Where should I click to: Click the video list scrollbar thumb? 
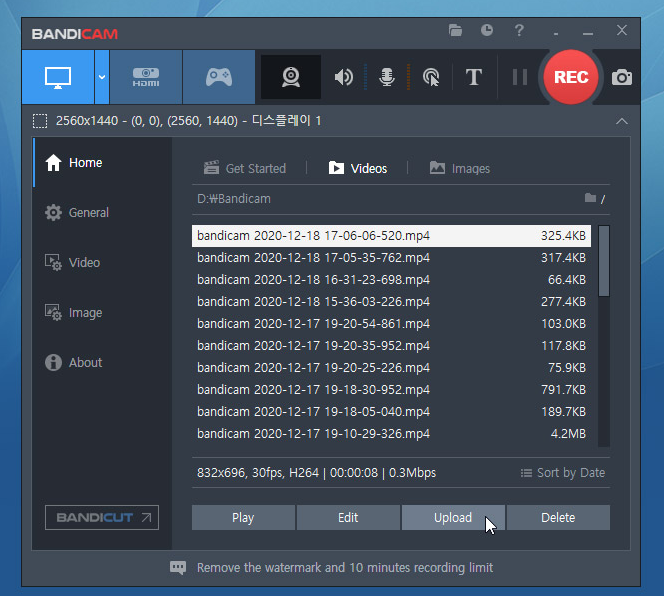click(x=604, y=261)
